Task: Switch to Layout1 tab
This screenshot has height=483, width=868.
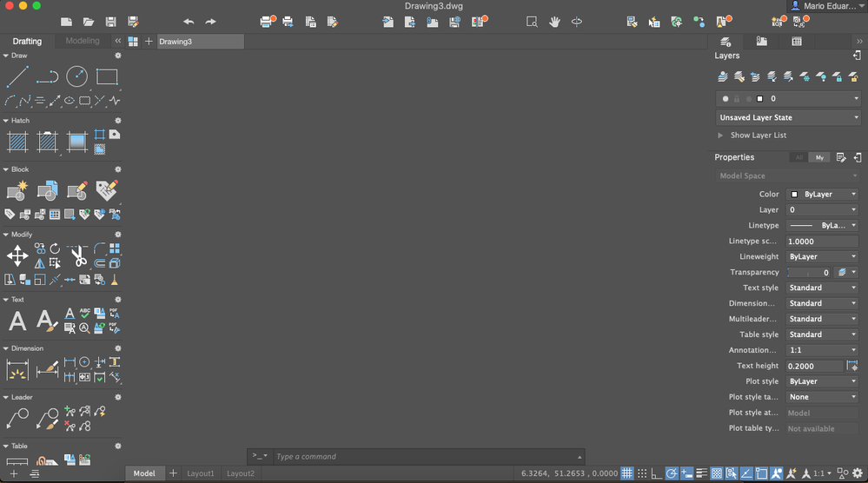Action: (x=201, y=473)
